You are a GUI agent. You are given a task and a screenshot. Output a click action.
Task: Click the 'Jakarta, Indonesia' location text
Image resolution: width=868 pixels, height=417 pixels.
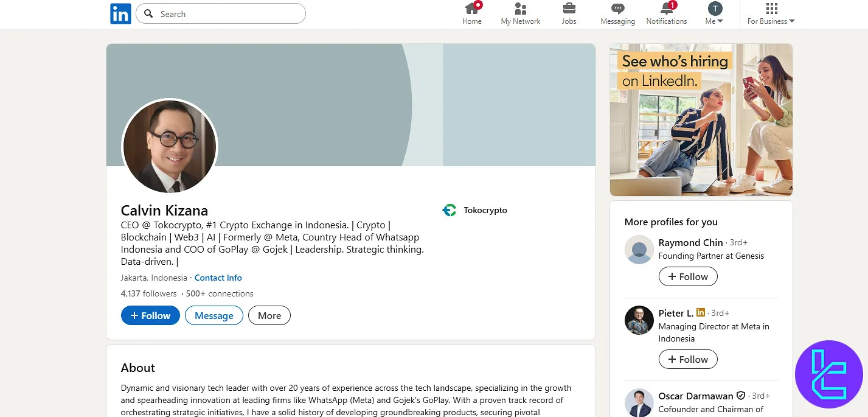[154, 278]
